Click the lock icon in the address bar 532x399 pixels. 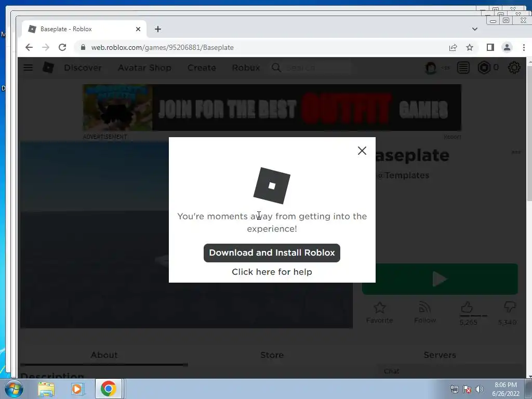click(83, 47)
